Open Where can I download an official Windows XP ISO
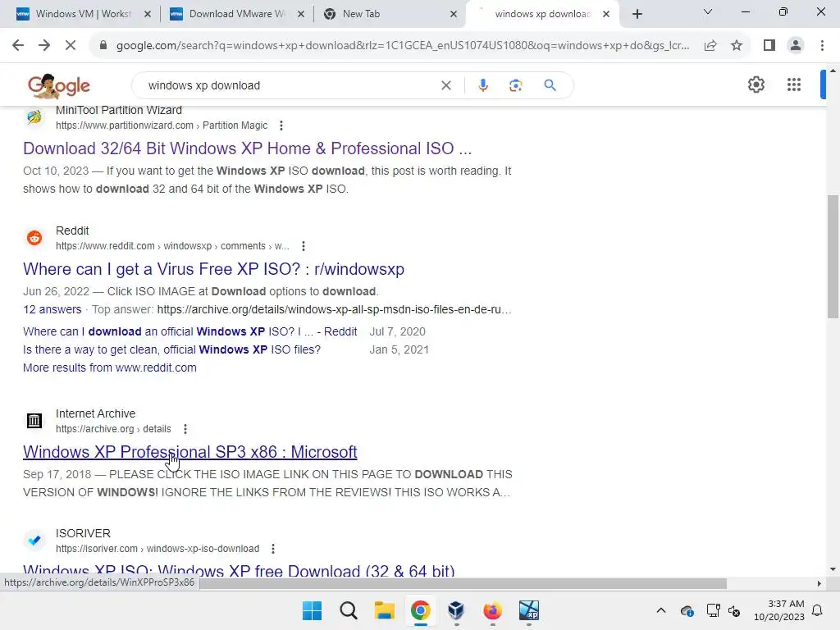Image resolution: width=840 pixels, height=630 pixels. tap(189, 331)
